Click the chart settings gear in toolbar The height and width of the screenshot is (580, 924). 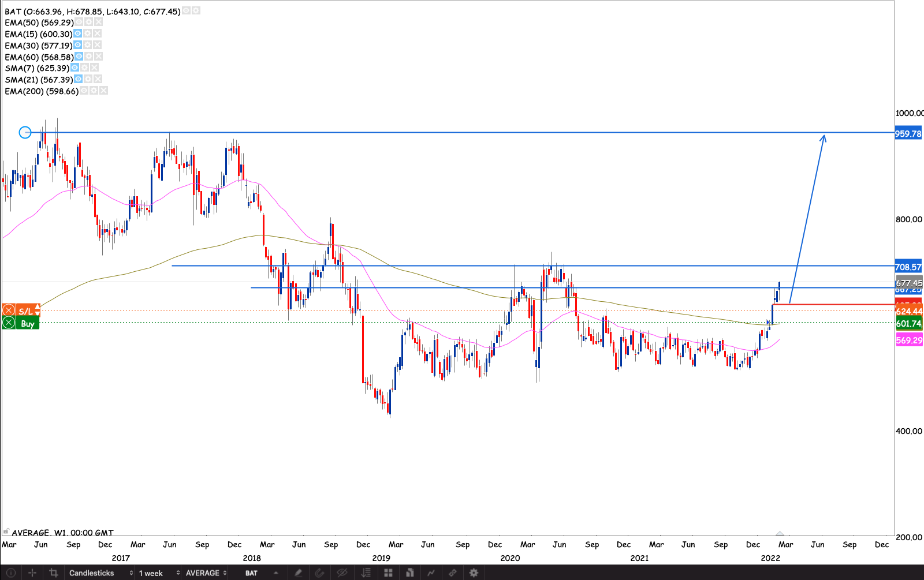tap(474, 572)
